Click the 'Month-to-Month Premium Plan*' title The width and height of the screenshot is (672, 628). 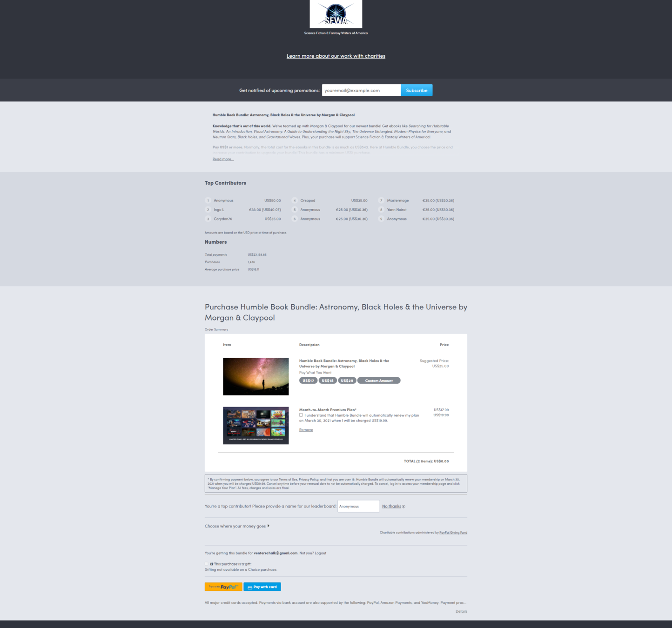tap(328, 410)
